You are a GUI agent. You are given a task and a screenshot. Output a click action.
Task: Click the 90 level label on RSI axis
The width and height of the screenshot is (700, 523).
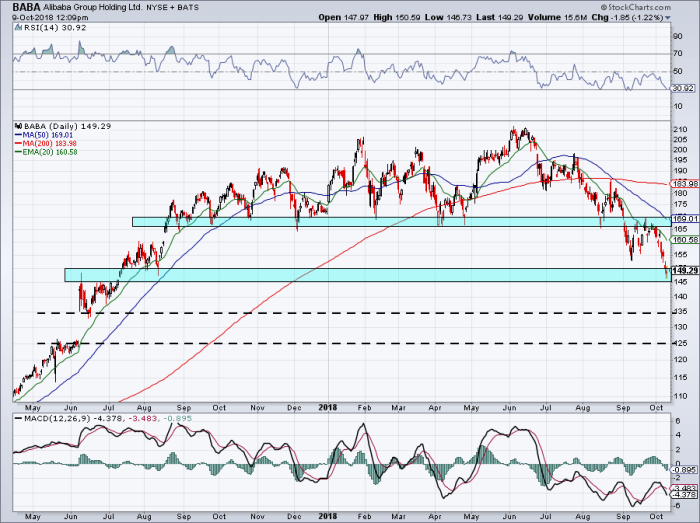pyautogui.click(x=678, y=36)
